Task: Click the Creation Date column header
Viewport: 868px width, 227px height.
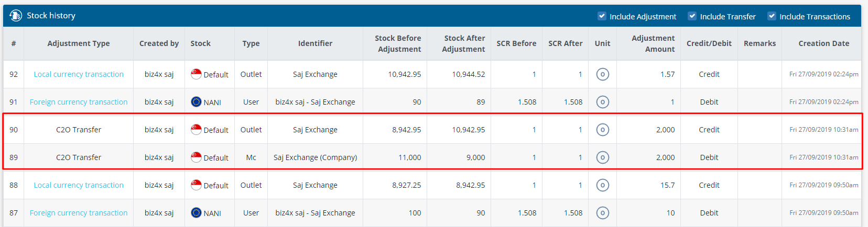Action: point(823,43)
